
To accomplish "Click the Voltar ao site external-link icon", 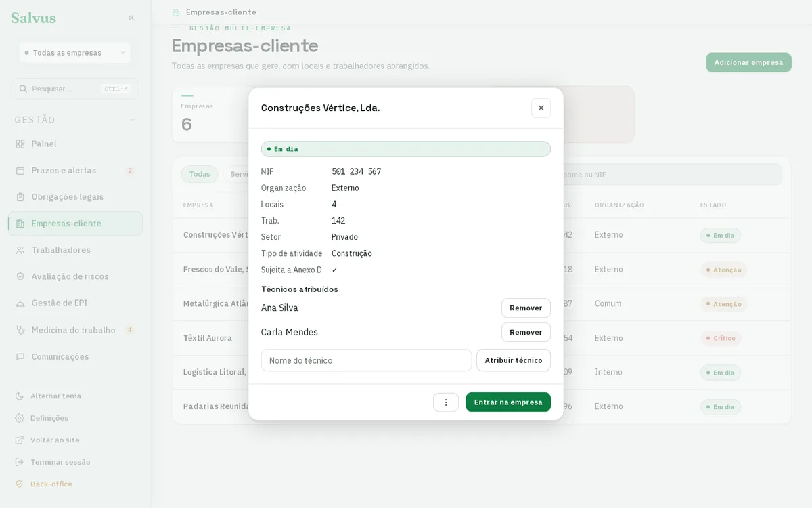I will (x=20, y=440).
